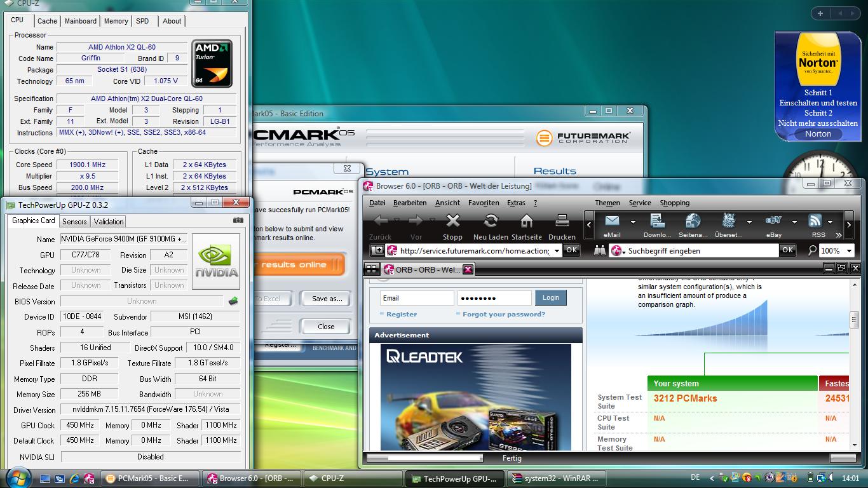Image resolution: width=868 pixels, height=488 pixels.
Task: Click the Email input field
Action: (x=417, y=298)
